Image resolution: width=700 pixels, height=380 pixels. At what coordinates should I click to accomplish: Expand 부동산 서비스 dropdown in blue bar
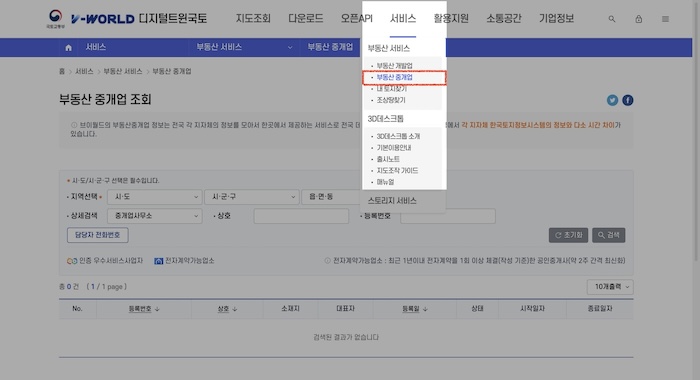(x=244, y=47)
